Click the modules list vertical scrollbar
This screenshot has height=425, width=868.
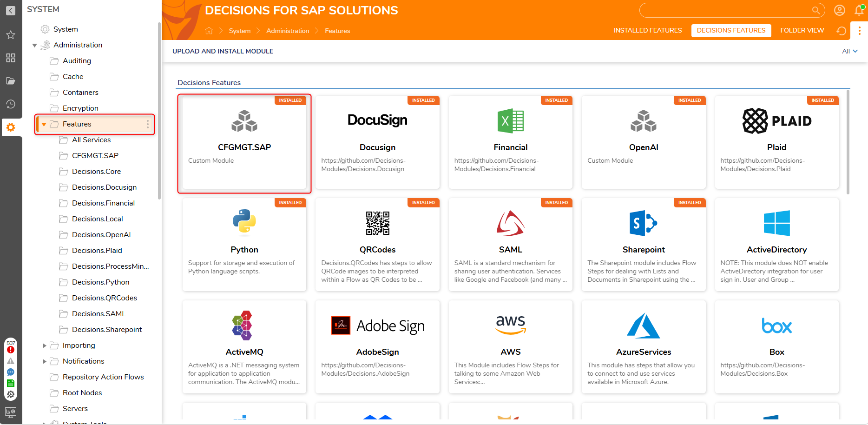[x=848, y=142]
